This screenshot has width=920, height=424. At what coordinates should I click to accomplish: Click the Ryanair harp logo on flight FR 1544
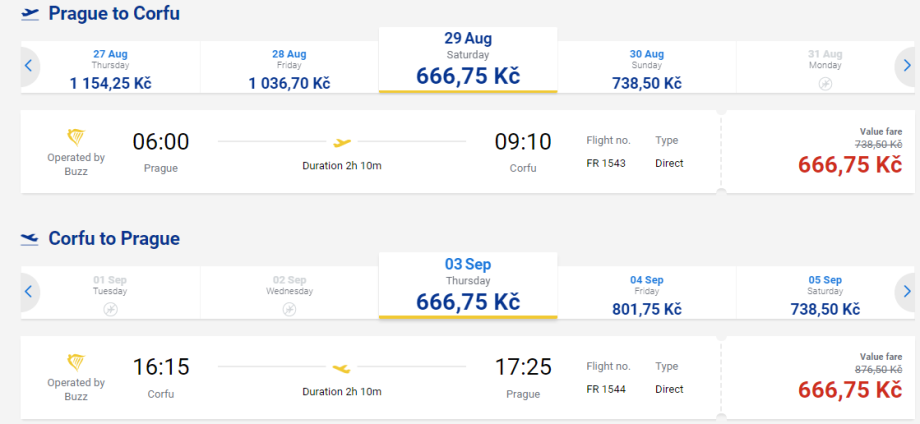pyautogui.click(x=76, y=363)
